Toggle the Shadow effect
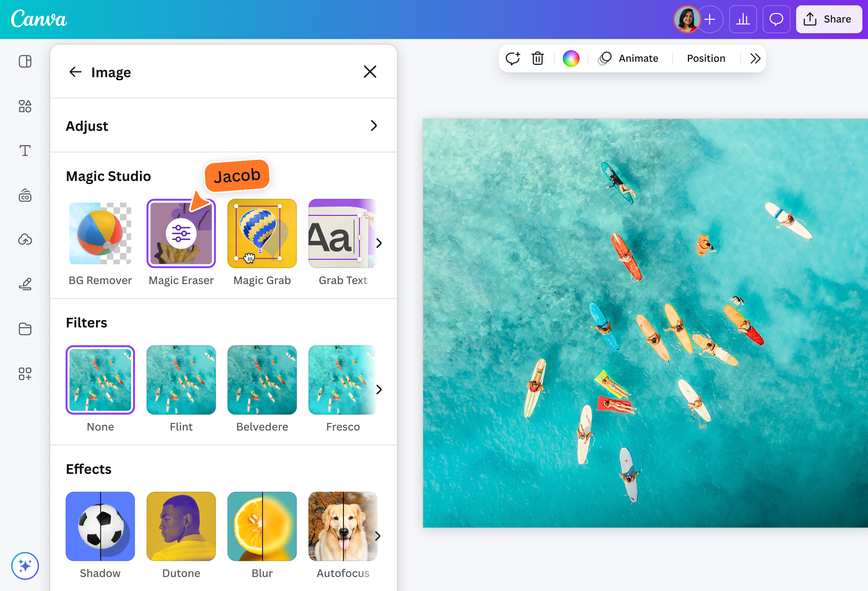 tap(100, 526)
